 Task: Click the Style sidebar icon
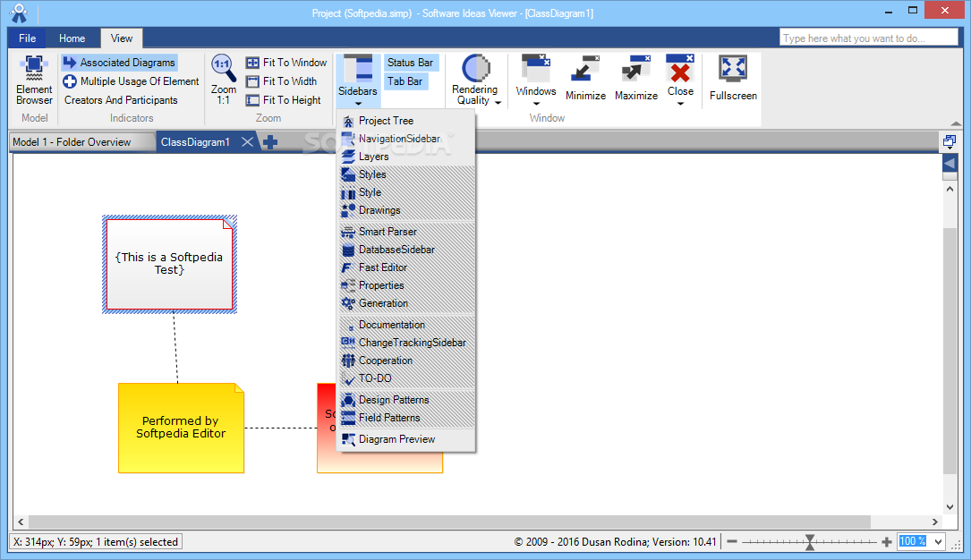[x=348, y=192]
